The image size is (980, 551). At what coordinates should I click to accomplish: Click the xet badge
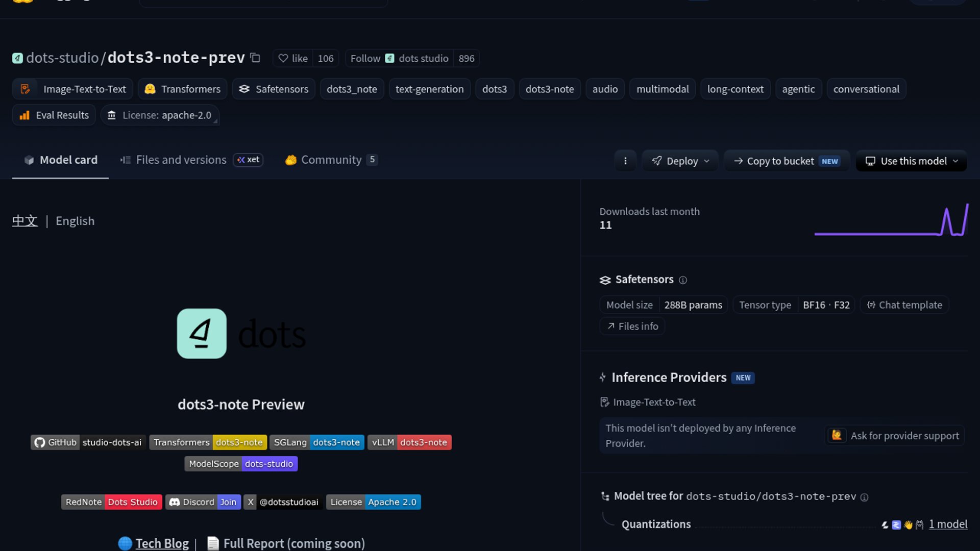(248, 160)
